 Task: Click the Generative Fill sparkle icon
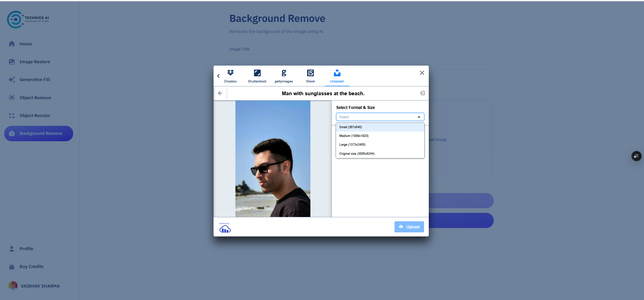point(12,80)
